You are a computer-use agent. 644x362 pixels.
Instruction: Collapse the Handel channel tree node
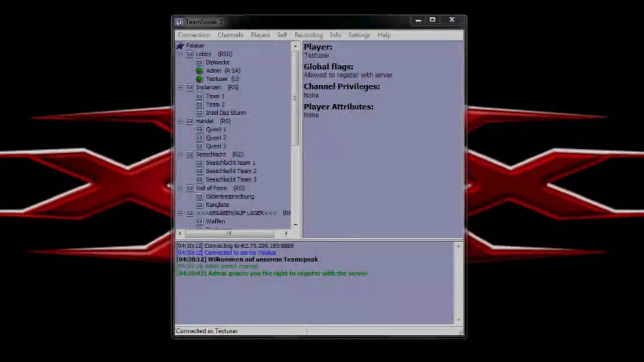180,121
